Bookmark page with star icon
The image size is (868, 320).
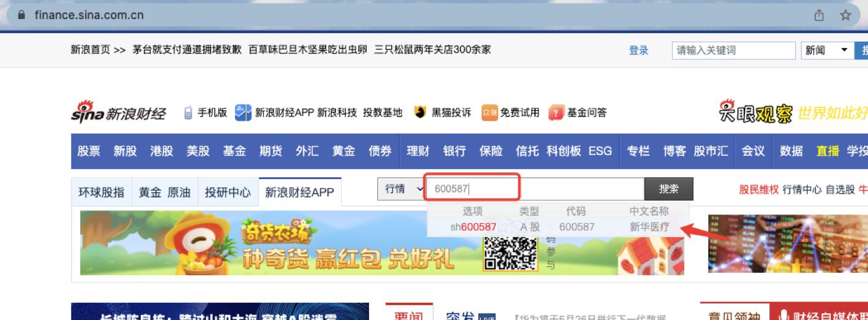tap(845, 15)
